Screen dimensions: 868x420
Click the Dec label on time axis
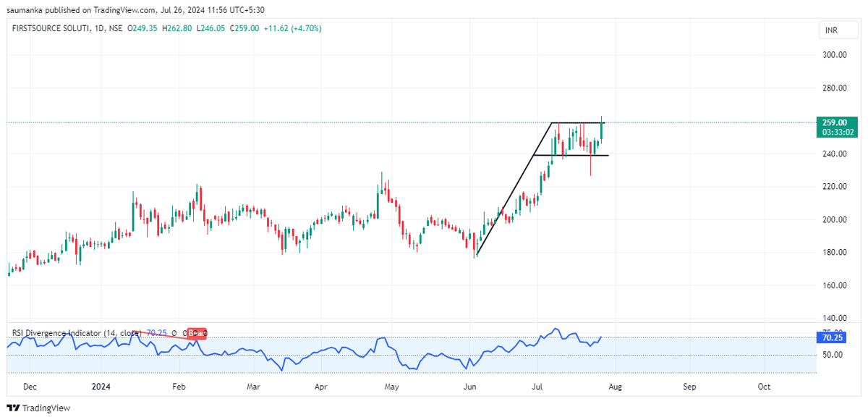coord(30,387)
